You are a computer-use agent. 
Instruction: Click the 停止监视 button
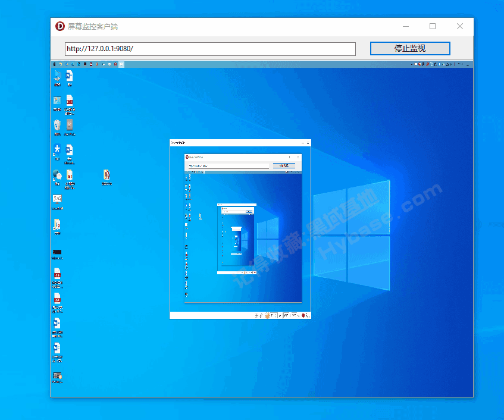click(410, 49)
